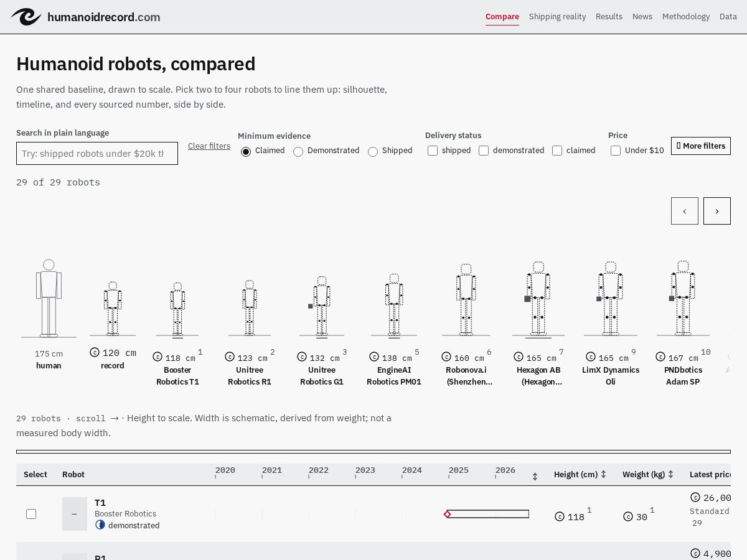This screenshot has width=747, height=560.
Task: Pick the PNDbotics Adam SP silhouette
Action: (x=683, y=298)
